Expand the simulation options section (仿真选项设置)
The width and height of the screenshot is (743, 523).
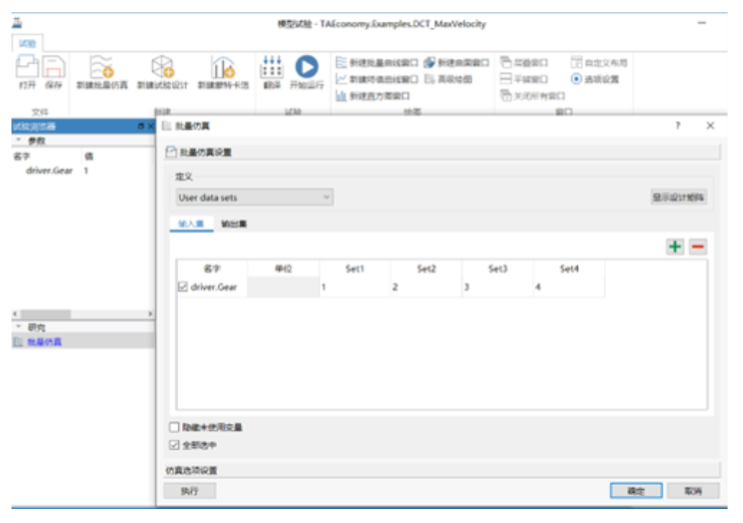[442, 470]
